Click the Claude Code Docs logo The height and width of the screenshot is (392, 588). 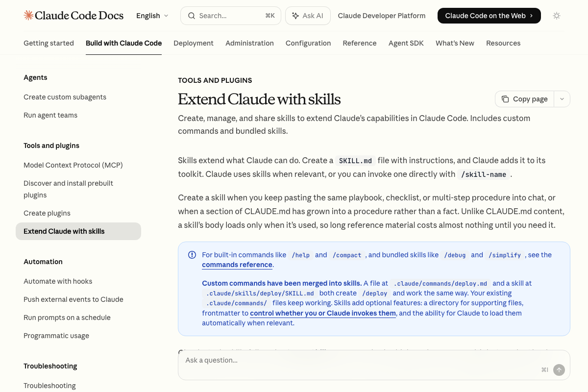[73, 15]
